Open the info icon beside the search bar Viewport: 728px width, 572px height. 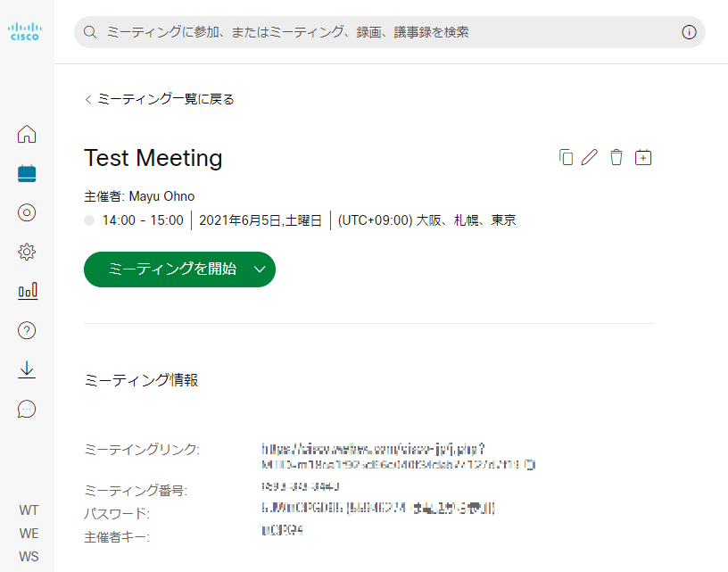point(689,31)
